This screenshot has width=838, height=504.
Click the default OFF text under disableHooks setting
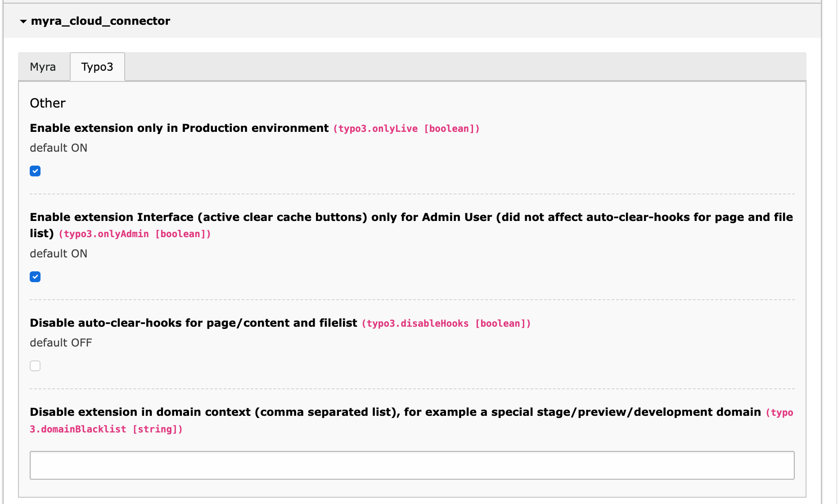(x=60, y=342)
